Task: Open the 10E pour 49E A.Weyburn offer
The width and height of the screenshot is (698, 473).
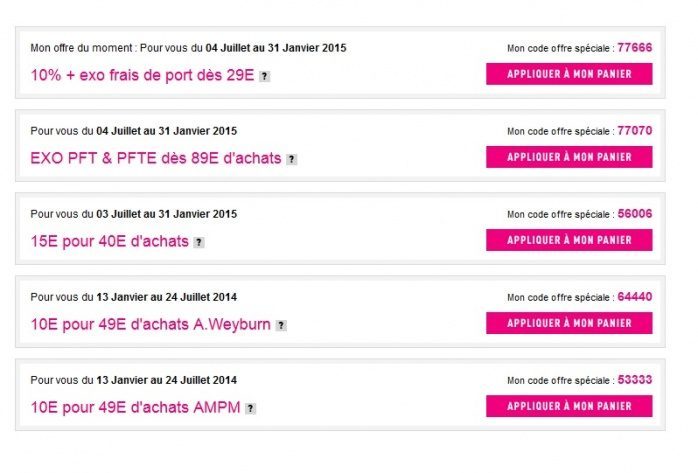Action: pos(151,324)
